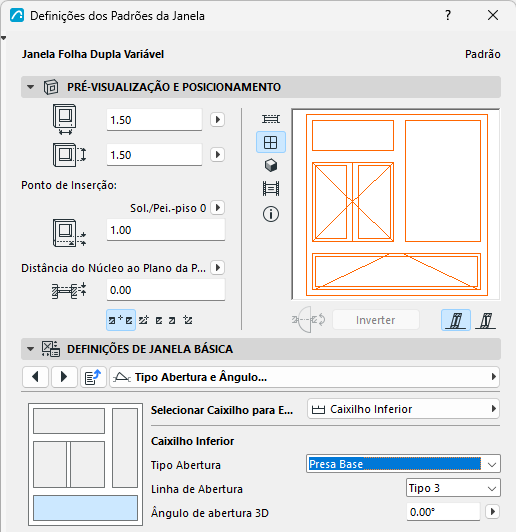Click the small black arrow at left edge
Image resolution: width=516 pixels, height=532 pixels.
(x=3, y=38)
